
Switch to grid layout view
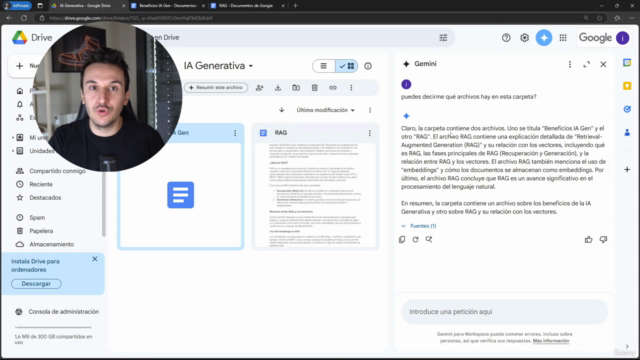click(347, 66)
